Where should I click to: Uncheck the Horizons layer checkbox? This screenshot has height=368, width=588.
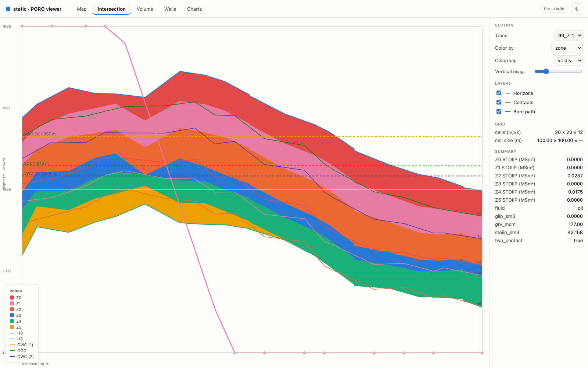[499, 93]
